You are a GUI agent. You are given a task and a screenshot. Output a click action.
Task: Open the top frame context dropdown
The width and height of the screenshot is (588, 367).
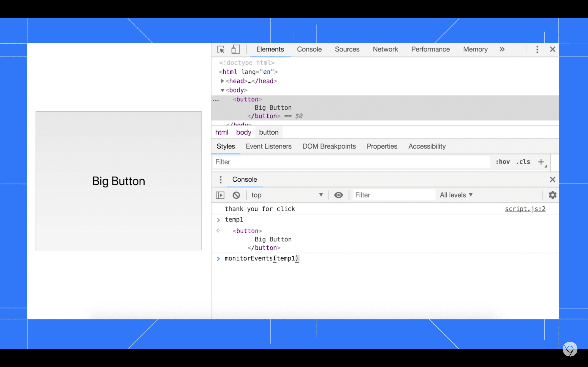click(288, 195)
